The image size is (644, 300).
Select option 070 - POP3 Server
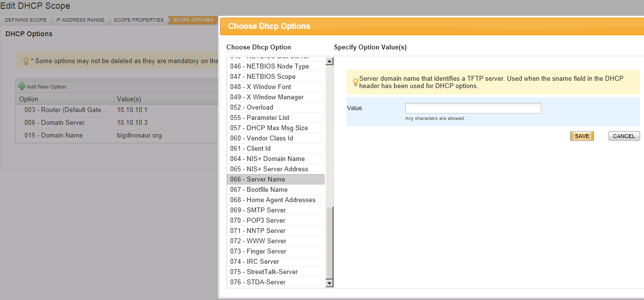(x=276, y=220)
